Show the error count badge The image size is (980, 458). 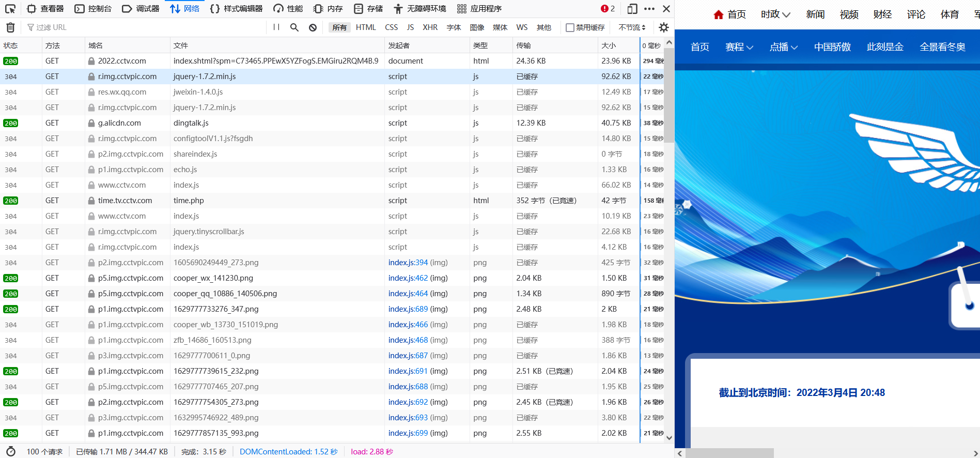coord(608,9)
